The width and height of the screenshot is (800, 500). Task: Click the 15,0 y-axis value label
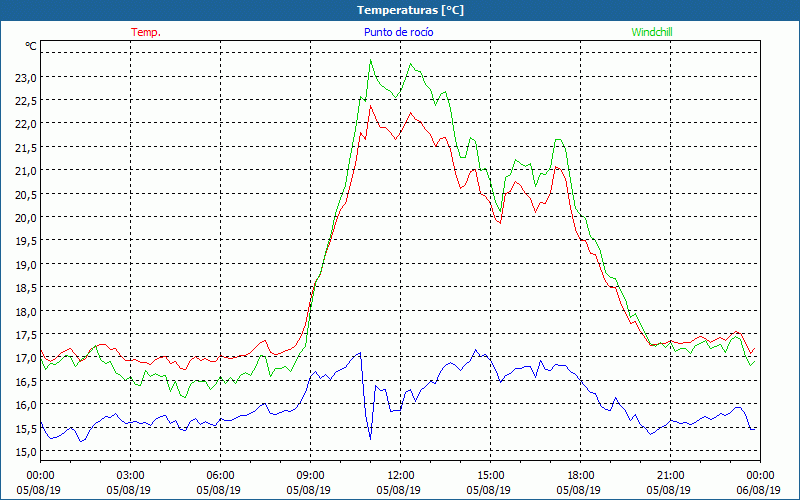pos(25,451)
